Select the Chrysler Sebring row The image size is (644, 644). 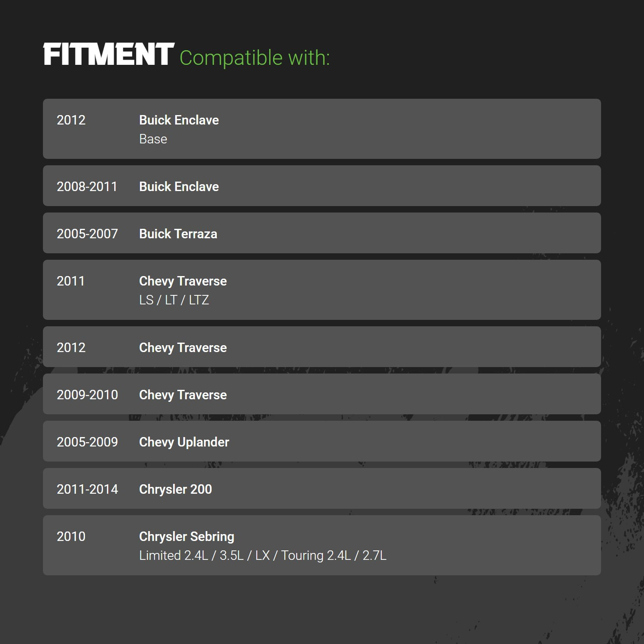coord(322,545)
